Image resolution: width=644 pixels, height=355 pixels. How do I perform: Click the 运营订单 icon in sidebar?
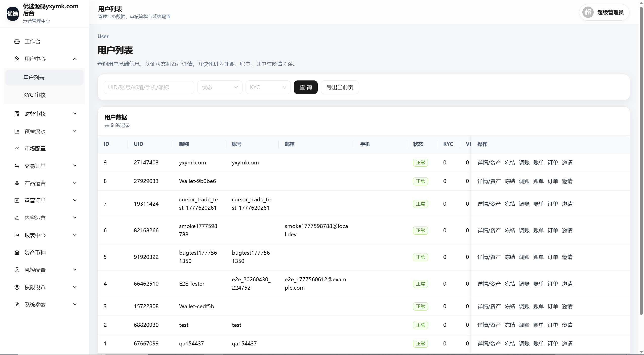pyautogui.click(x=17, y=201)
